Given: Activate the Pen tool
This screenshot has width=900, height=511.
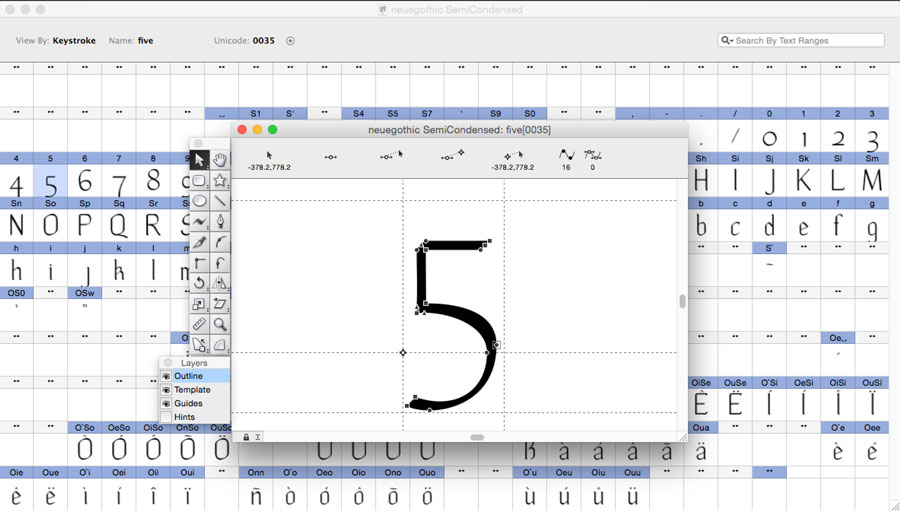Looking at the screenshot, I should (x=220, y=222).
